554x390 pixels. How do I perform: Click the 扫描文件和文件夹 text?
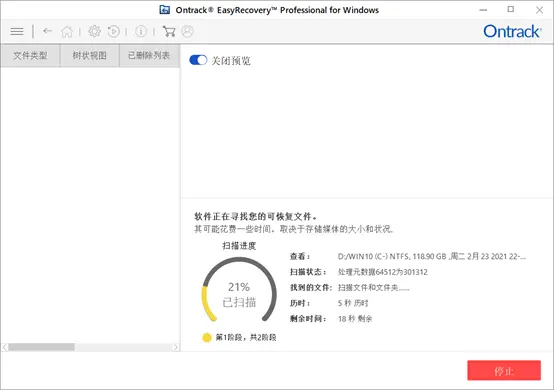coord(373,288)
